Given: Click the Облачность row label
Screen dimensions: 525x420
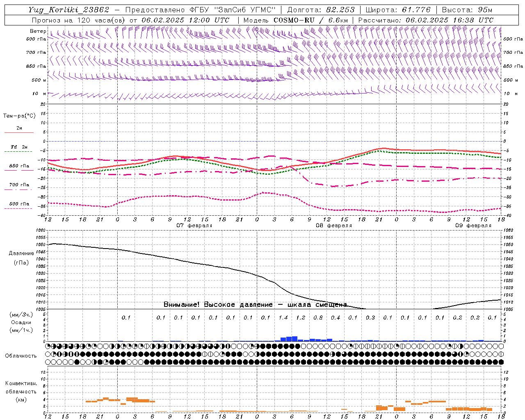Looking at the screenshot, I should click(x=21, y=356).
